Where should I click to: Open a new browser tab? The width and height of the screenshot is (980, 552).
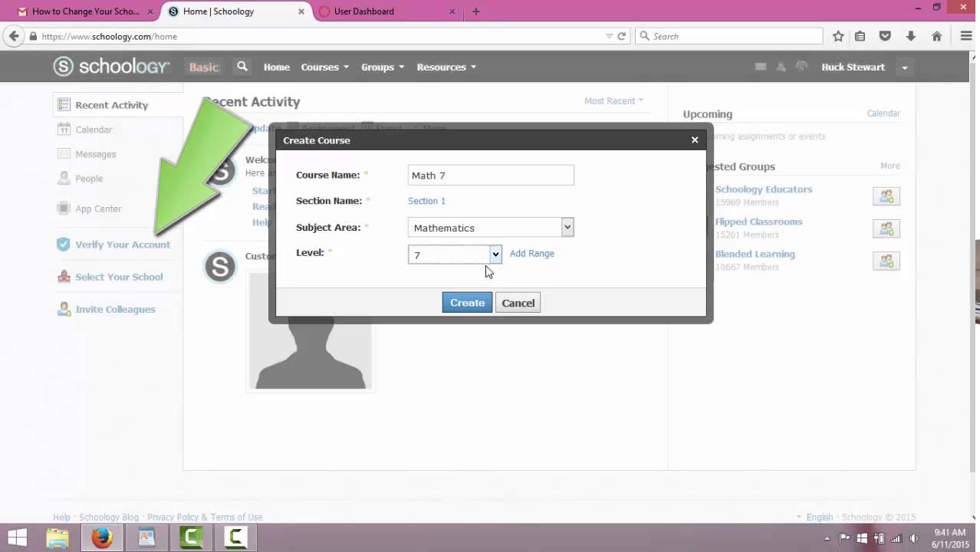click(476, 11)
